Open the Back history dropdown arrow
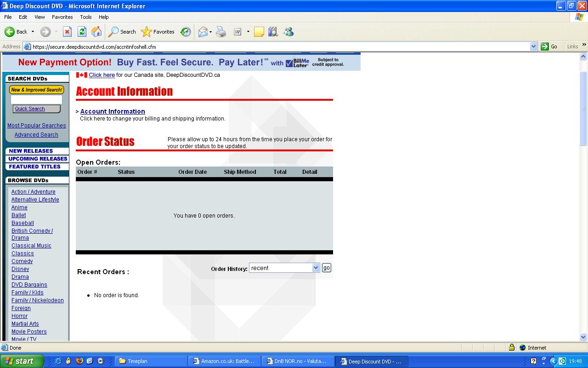The height and width of the screenshot is (368, 588). click(33, 32)
